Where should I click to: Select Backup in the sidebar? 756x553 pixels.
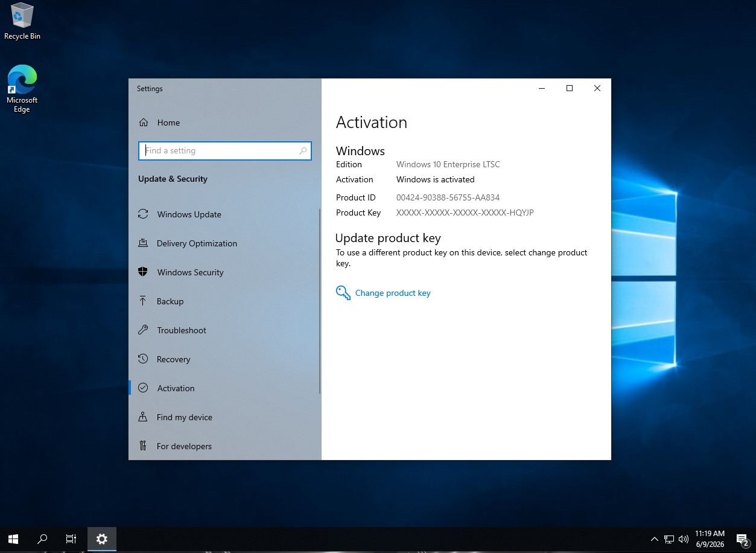pos(224,301)
